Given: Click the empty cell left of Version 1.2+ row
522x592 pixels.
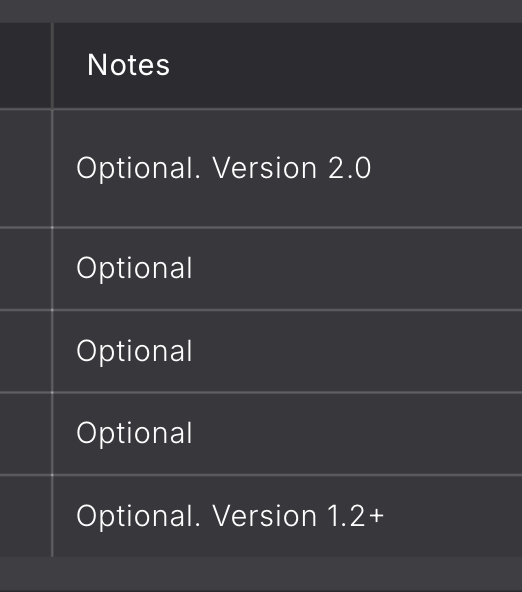Looking at the screenshot, I should pos(25,516).
